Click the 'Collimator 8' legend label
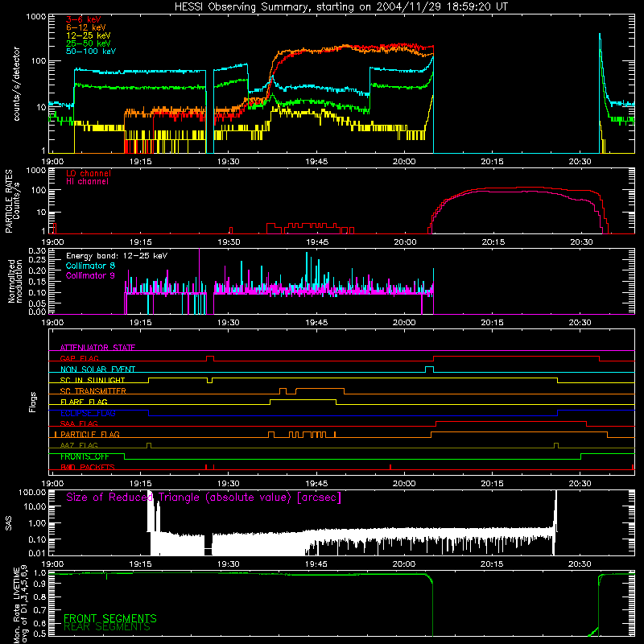The height and width of the screenshot is (644, 644). [x=90, y=266]
